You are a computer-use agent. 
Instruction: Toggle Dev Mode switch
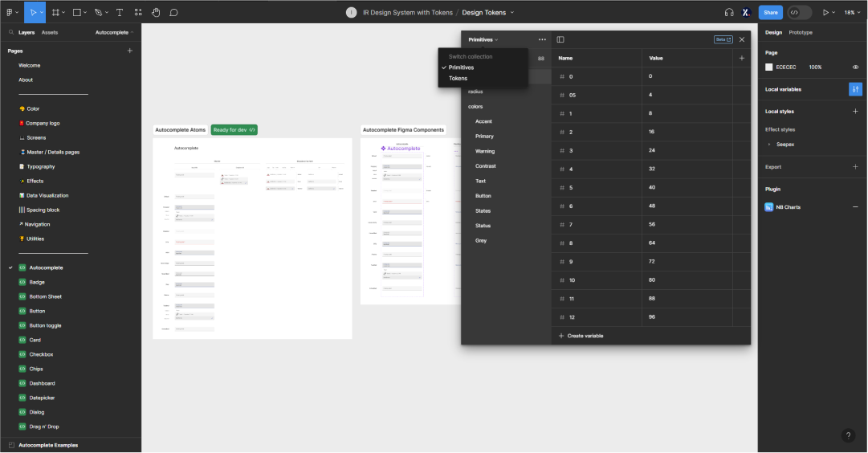pos(799,13)
